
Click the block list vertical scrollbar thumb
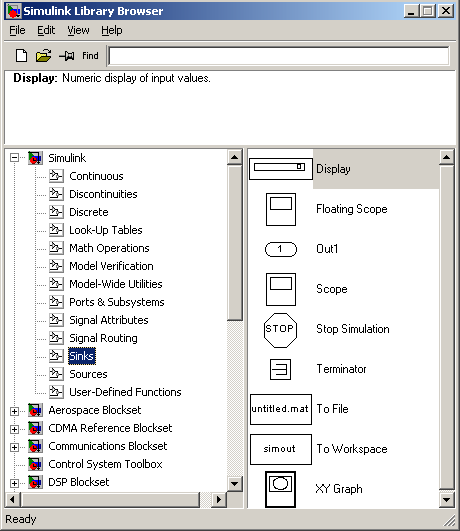point(446,327)
